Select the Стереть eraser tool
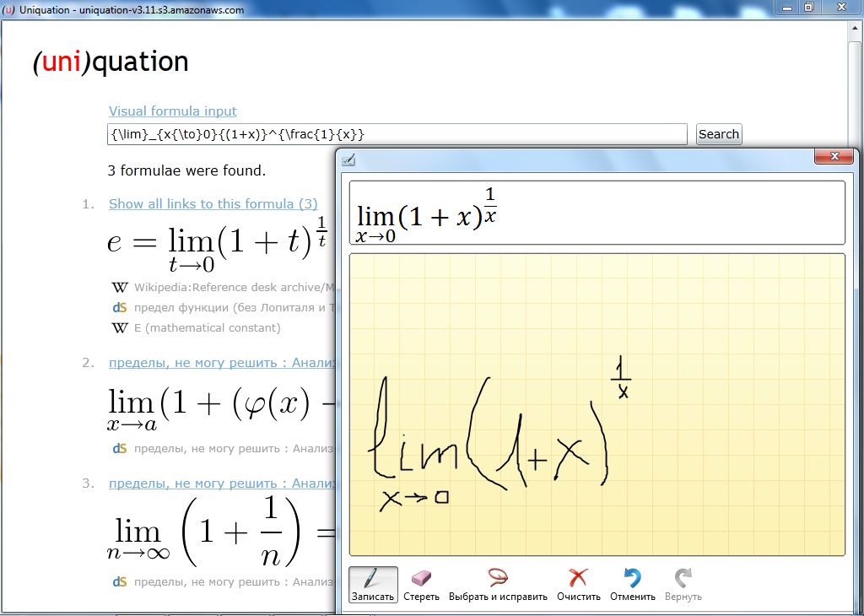Image resolution: width=864 pixels, height=616 pixels. point(421,585)
